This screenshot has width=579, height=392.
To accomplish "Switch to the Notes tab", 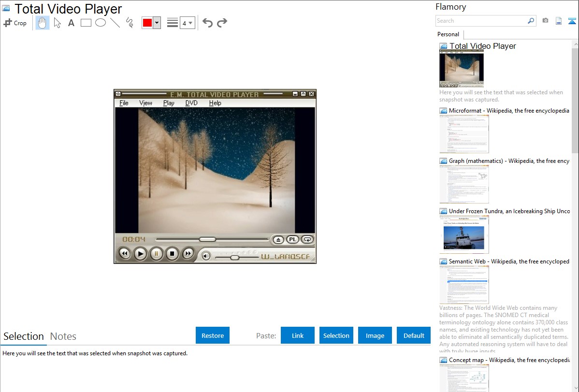I will 63,336.
